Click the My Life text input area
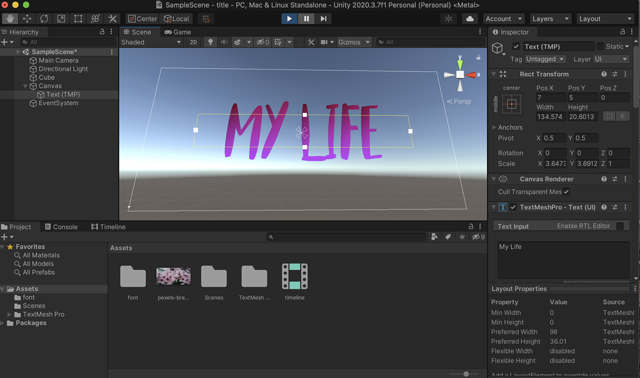The image size is (640, 378). coord(563,260)
